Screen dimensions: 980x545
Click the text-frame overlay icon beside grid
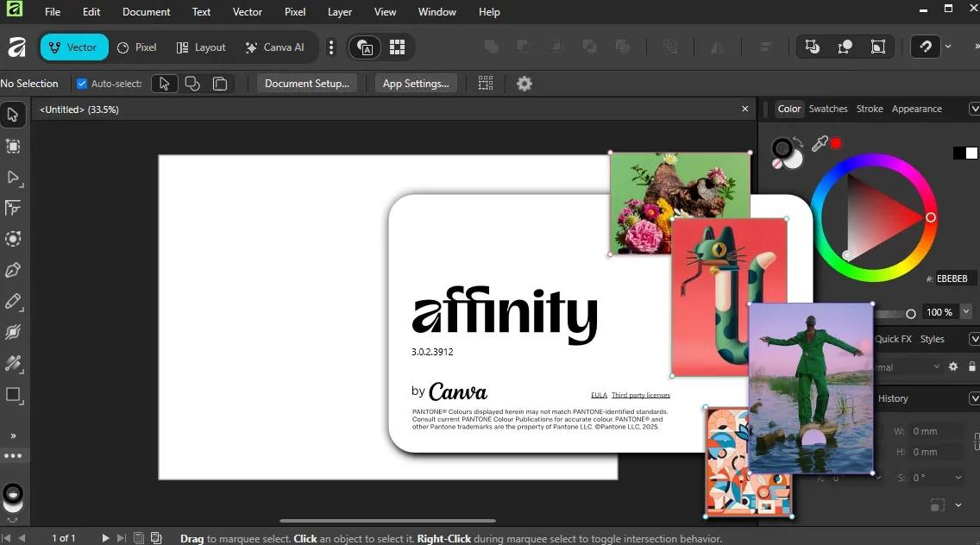364,47
